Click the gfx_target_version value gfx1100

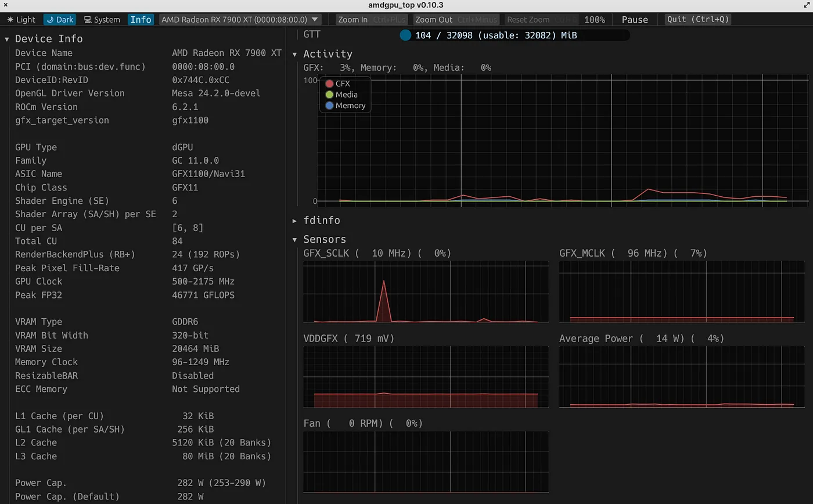tap(190, 120)
